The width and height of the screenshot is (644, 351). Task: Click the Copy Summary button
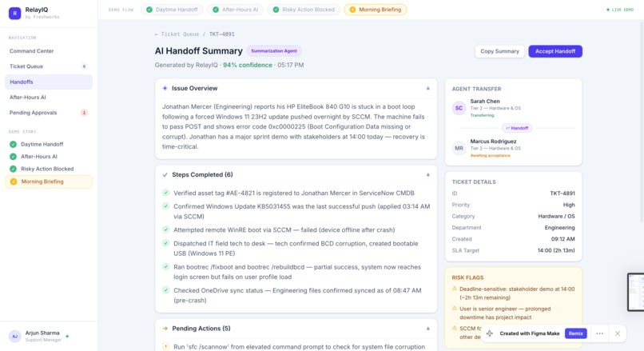(x=499, y=51)
